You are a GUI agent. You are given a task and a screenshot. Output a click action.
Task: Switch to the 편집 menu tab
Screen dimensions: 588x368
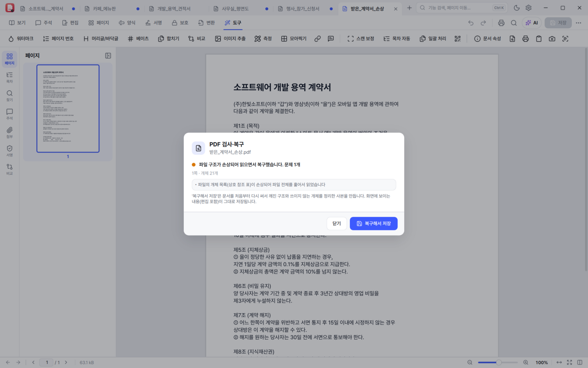pyautogui.click(x=70, y=23)
